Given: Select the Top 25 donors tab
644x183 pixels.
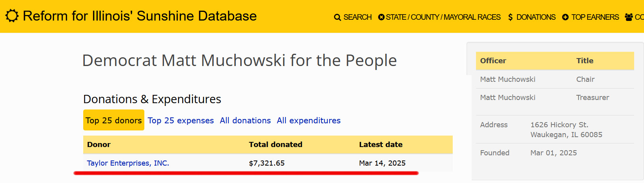Looking at the screenshot, I should 114,120.
